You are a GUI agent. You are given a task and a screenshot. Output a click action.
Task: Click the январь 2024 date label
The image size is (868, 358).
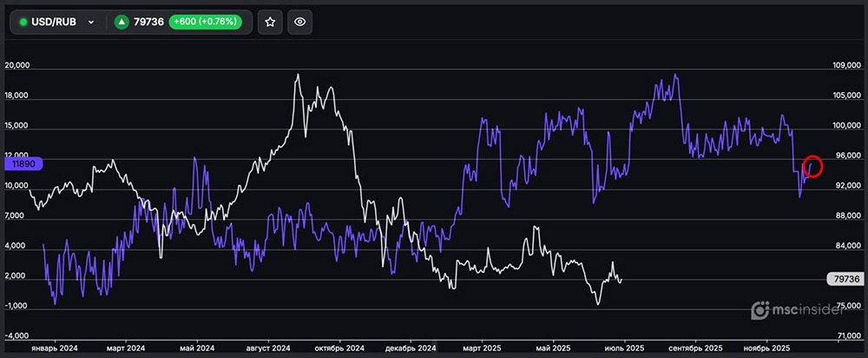(56, 346)
